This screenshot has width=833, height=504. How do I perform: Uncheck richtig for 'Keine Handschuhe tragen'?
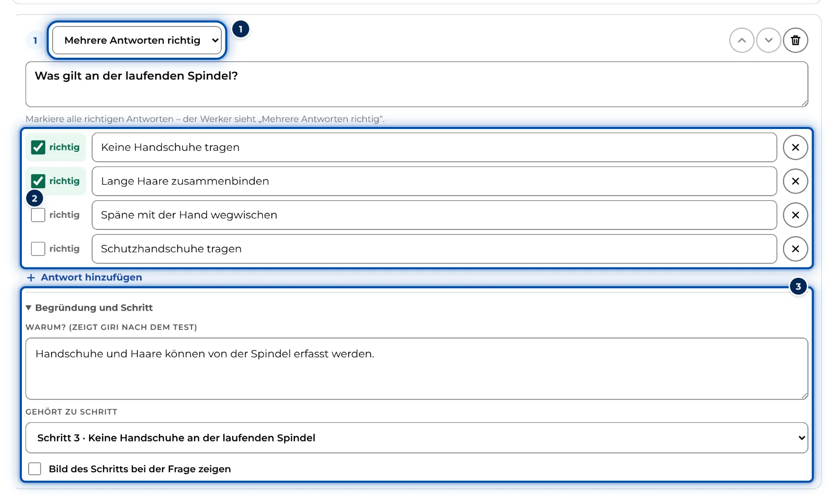(38, 147)
